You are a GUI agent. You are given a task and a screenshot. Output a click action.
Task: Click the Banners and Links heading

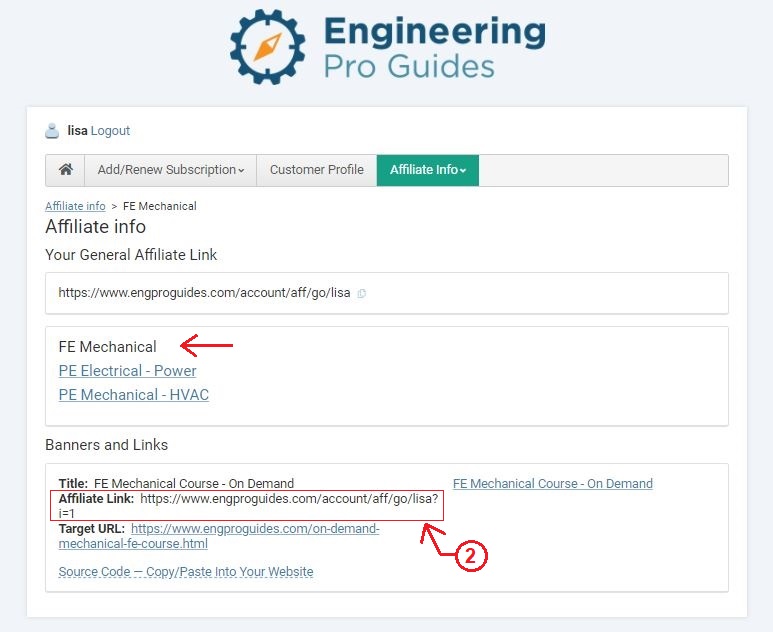point(106,445)
